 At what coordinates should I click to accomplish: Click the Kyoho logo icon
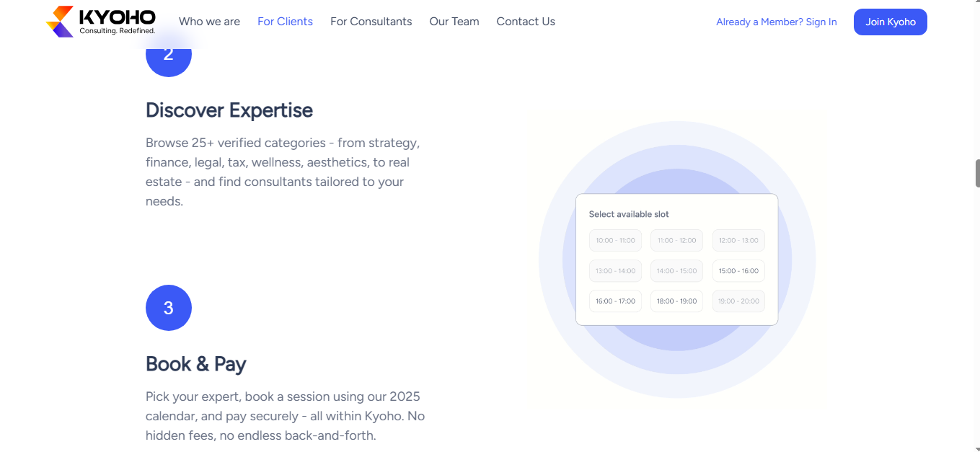click(x=61, y=22)
